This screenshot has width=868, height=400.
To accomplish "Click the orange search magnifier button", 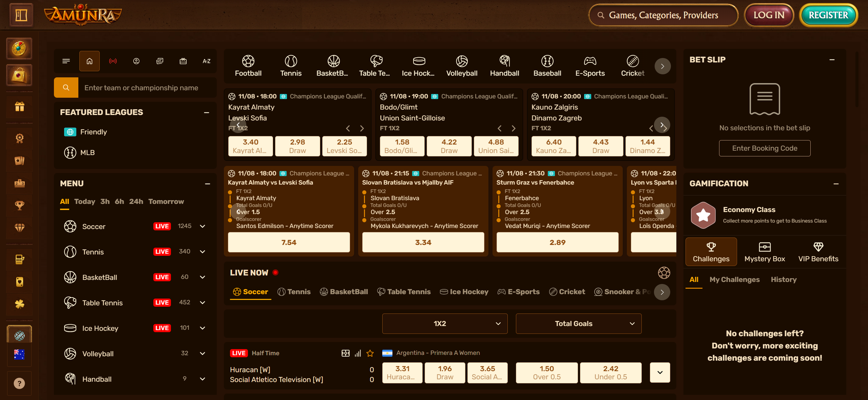I will (66, 88).
